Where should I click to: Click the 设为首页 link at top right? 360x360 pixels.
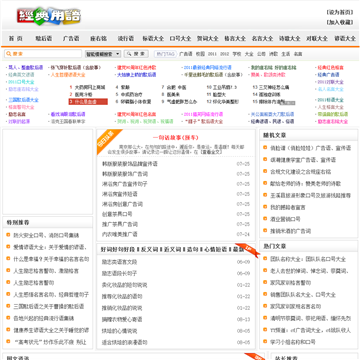point(340,12)
